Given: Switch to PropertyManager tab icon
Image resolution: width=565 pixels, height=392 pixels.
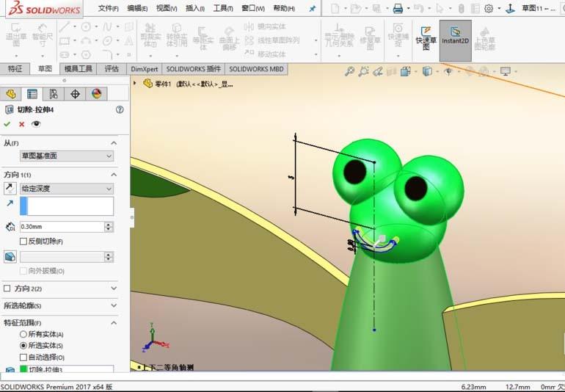Looking at the screenshot, I should tap(32, 94).
